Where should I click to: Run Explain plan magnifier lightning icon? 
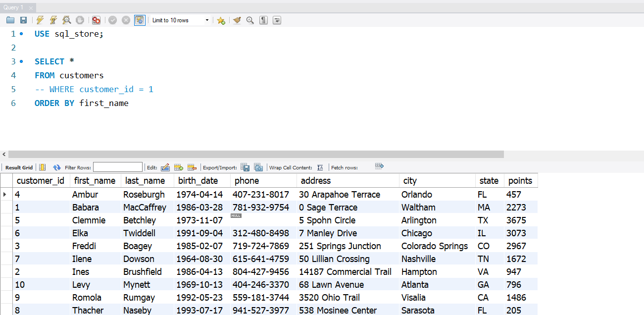point(66,20)
